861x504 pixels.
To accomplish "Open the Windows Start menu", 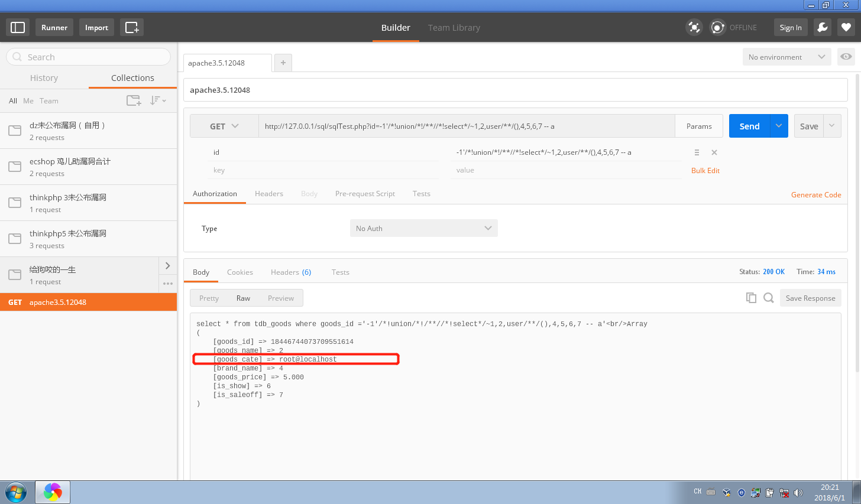I will [16, 492].
